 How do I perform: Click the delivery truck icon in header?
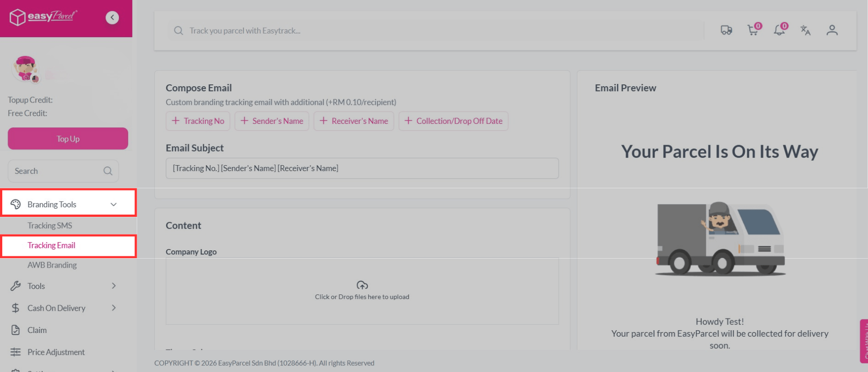coord(726,30)
